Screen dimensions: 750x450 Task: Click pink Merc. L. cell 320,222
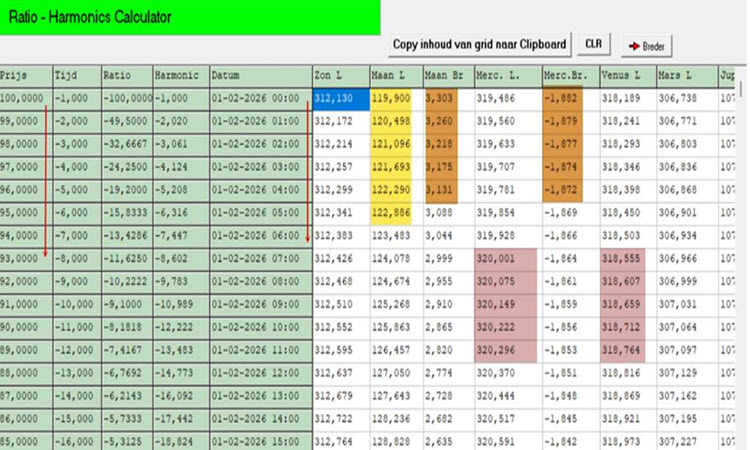coord(508,328)
